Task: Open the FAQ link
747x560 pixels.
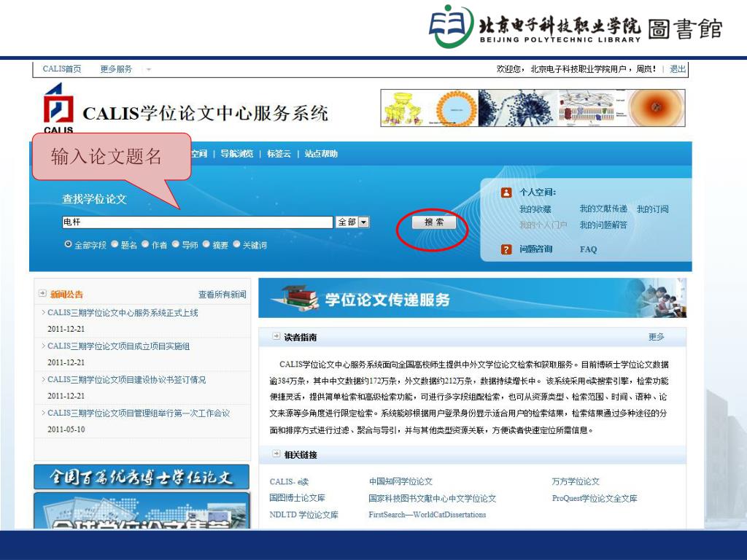Action: 588,249
